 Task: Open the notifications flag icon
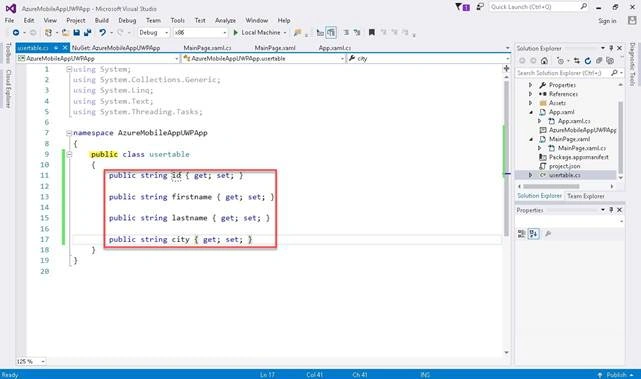click(462, 7)
